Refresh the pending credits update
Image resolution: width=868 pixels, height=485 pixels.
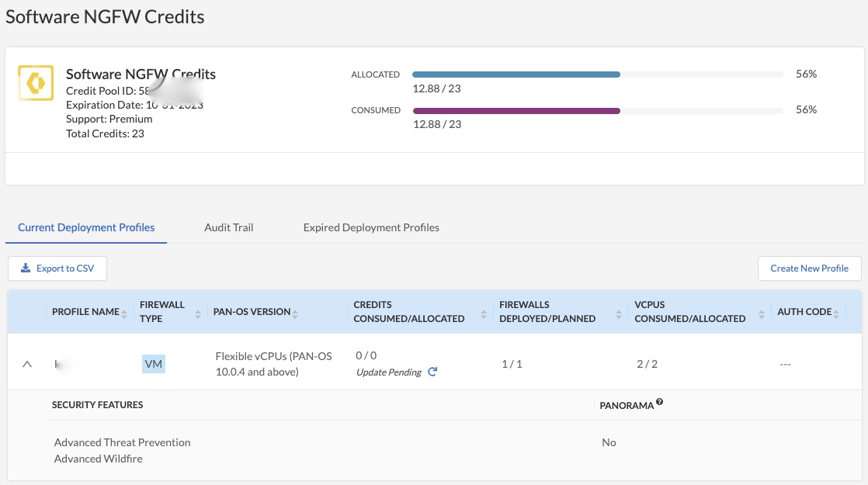pos(432,372)
